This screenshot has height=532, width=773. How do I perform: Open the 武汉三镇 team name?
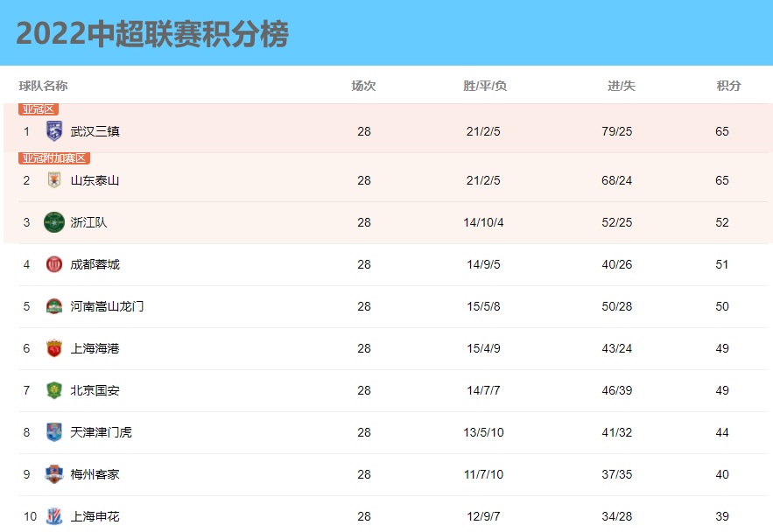[95, 131]
